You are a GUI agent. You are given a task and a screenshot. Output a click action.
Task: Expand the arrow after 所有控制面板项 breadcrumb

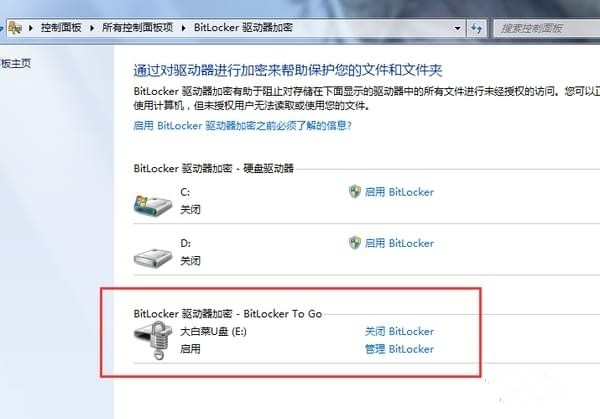183,28
